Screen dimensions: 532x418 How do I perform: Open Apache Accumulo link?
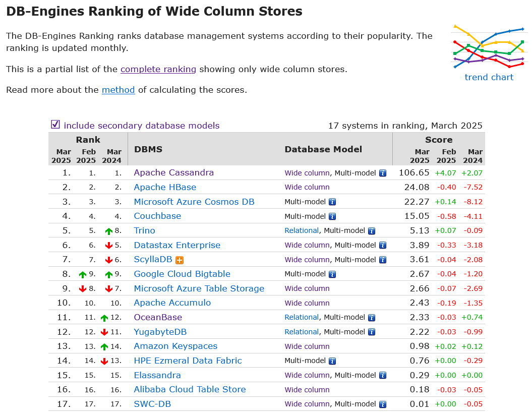[x=172, y=303]
